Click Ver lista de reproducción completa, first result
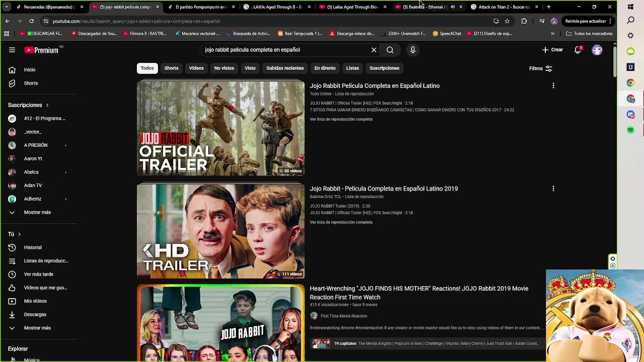 341,119
